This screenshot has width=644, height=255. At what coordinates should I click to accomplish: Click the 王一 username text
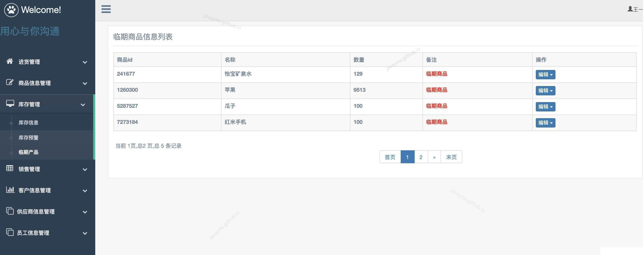pos(638,10)
